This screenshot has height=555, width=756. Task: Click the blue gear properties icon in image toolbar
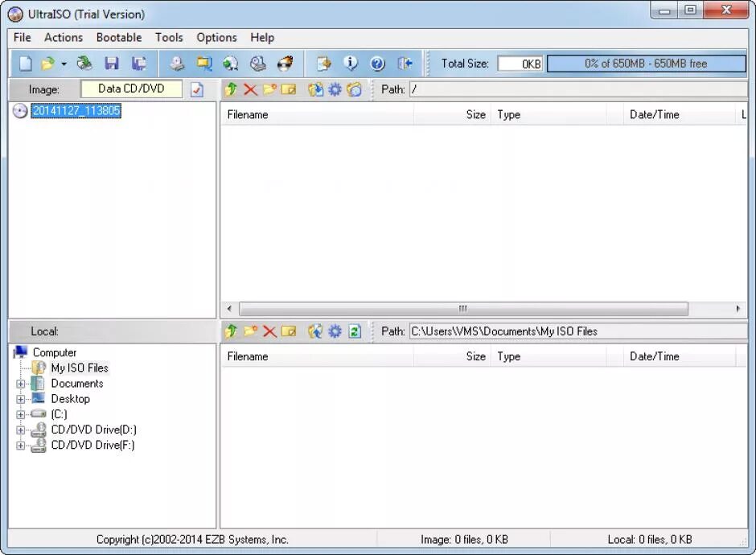click(335, 89)
